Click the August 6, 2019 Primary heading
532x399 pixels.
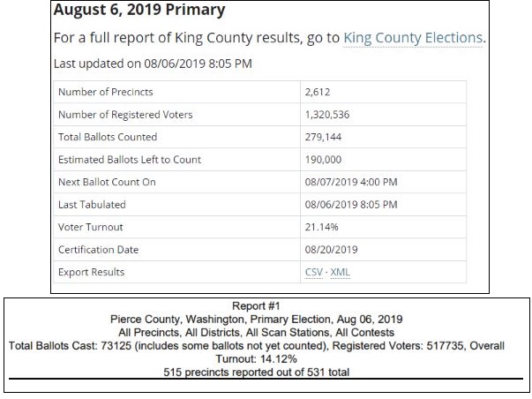(x=139, y=11)
